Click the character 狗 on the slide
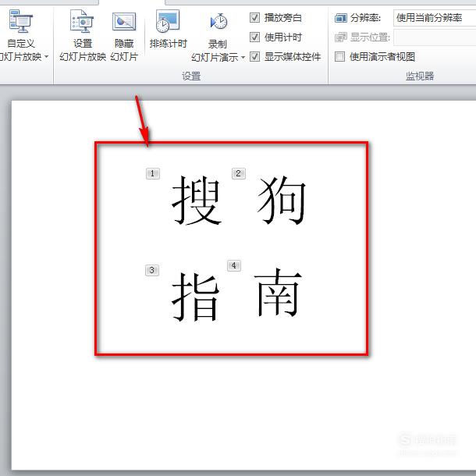476x476 pixels. [x=282, y=201]
